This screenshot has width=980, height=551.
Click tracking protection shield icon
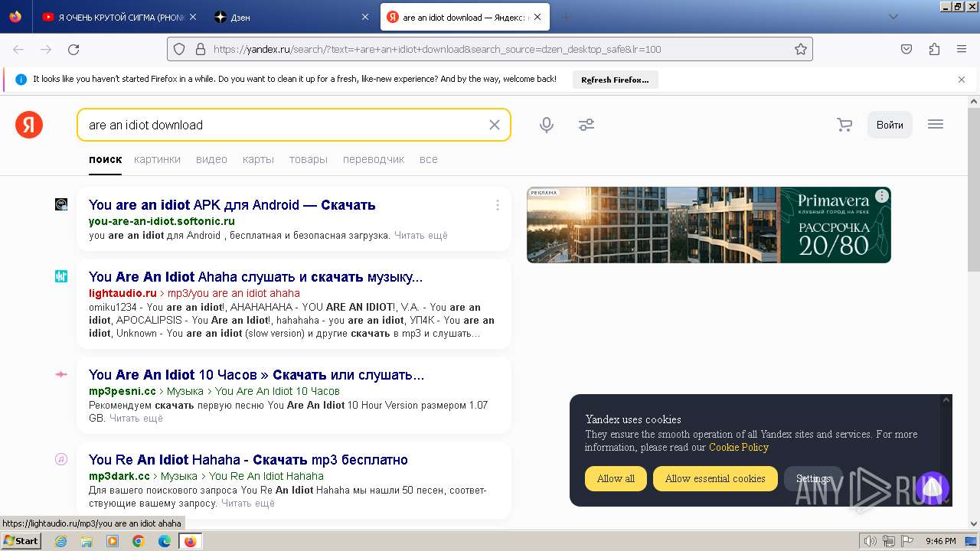click(x=179, y=49)
